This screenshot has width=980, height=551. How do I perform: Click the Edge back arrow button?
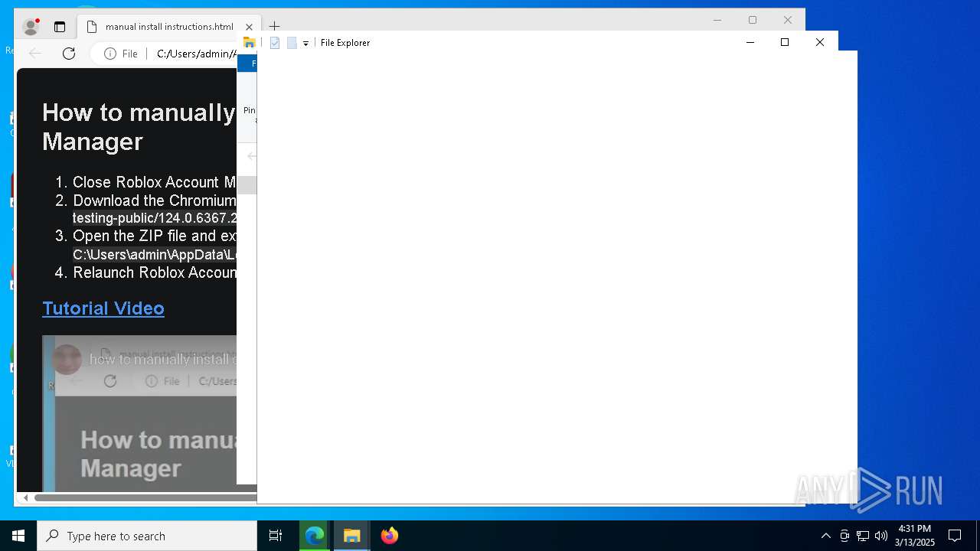click(x=35, y=53)
